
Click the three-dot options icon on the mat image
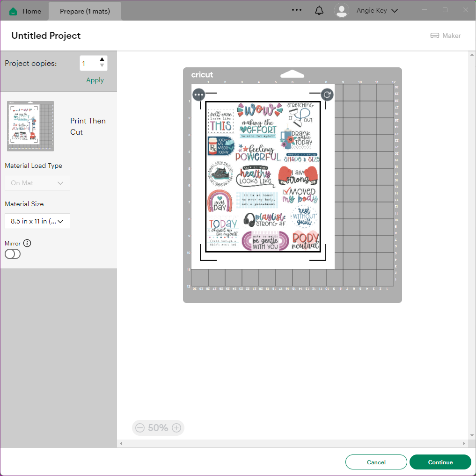[199, 95]
